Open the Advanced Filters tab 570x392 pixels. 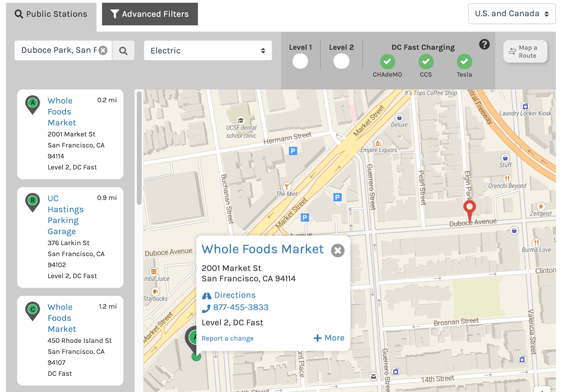(150, 14)
